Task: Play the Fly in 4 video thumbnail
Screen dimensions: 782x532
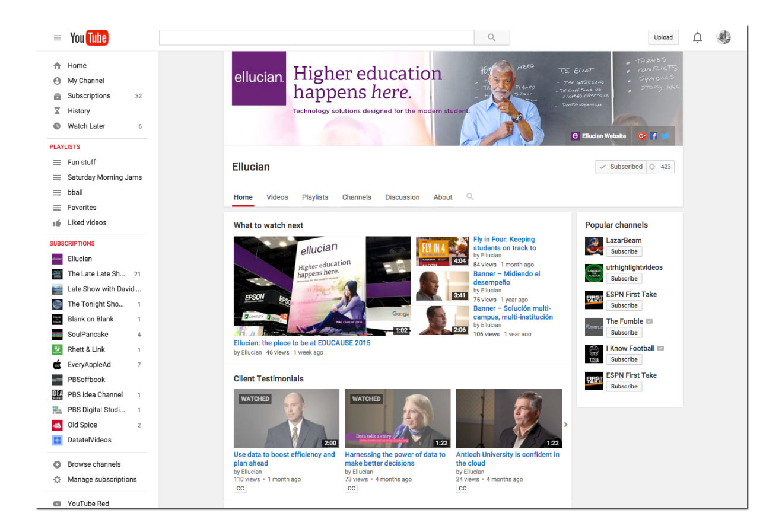Action: click(443, 251)
